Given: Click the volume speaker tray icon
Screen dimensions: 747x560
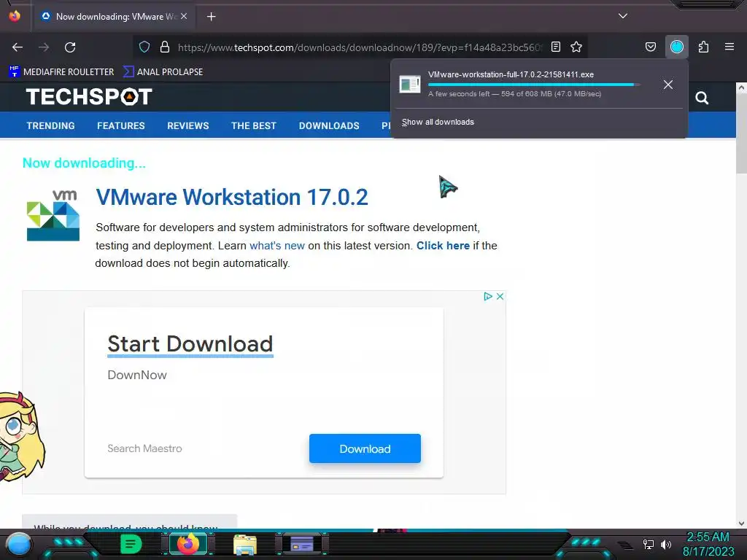Looking at the screenshot, I should pyautogui.click(x=666, y=544).
